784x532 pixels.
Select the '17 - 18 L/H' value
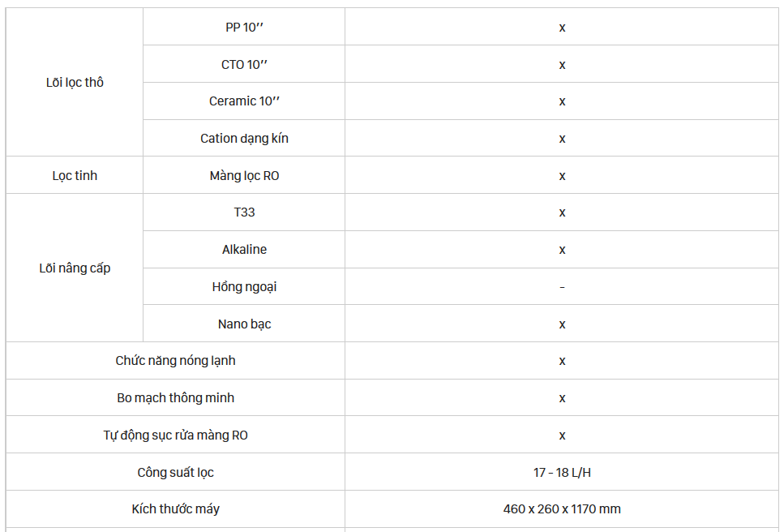click(562, 472)
